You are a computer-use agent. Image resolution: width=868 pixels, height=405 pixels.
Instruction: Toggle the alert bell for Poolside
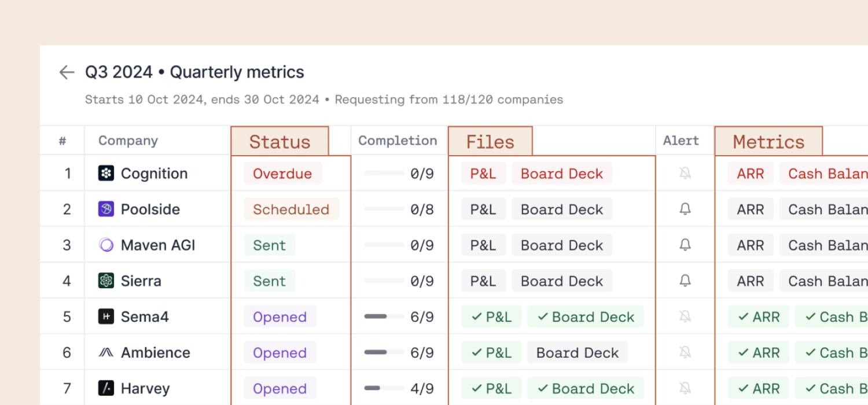(x=685, y=209)
